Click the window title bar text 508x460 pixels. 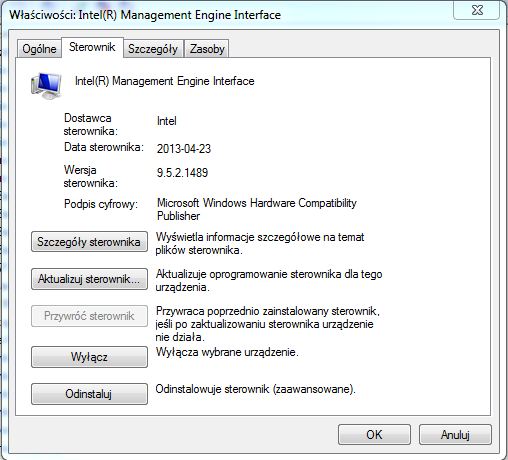145,15
